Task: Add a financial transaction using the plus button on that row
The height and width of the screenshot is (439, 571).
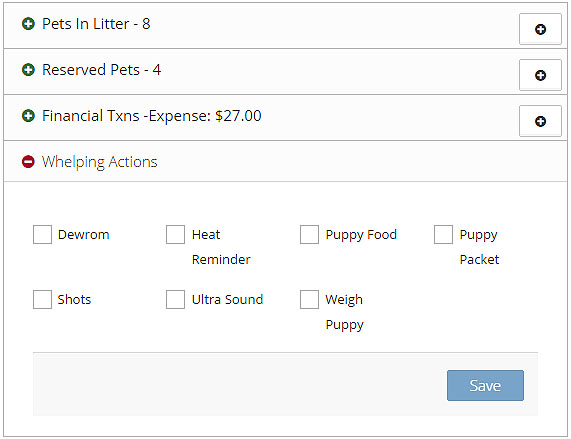Action: coord(540,121)
